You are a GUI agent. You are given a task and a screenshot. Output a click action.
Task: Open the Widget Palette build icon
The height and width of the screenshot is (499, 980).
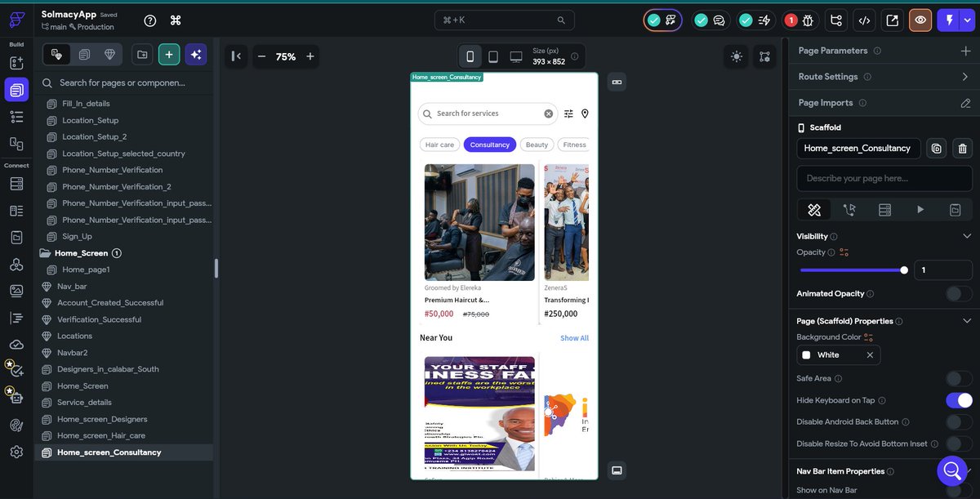pyautogui.click(x=16, y=63)
